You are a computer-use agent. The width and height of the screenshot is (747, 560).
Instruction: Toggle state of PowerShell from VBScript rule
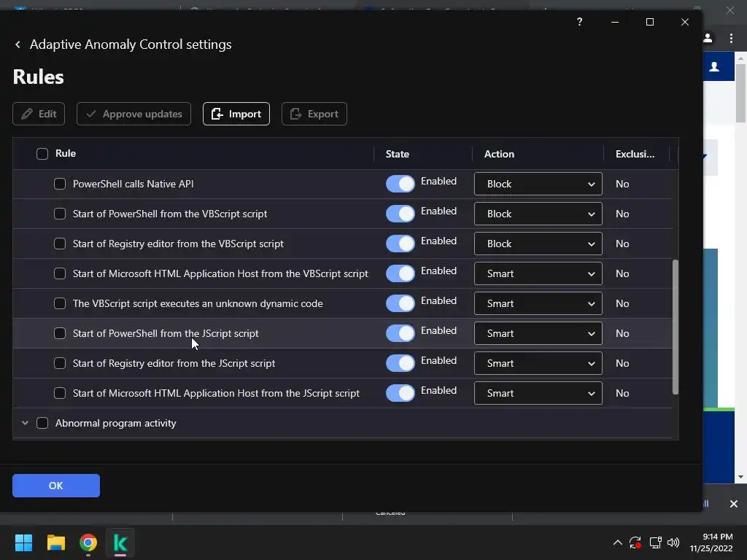click(x=400, y=214)
